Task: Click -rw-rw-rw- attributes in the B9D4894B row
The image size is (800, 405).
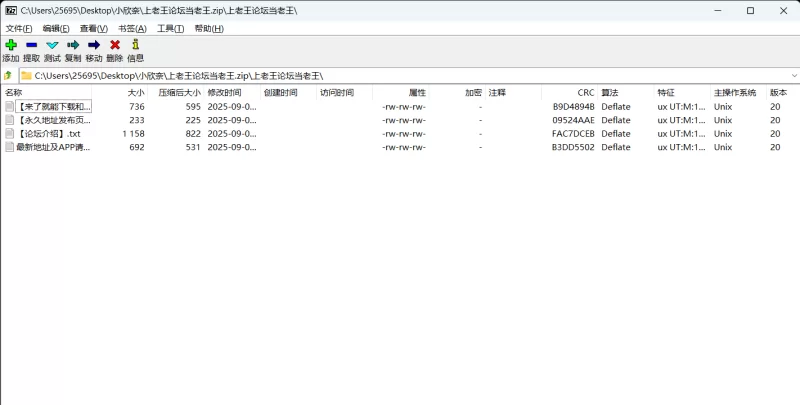Action: 404,107
